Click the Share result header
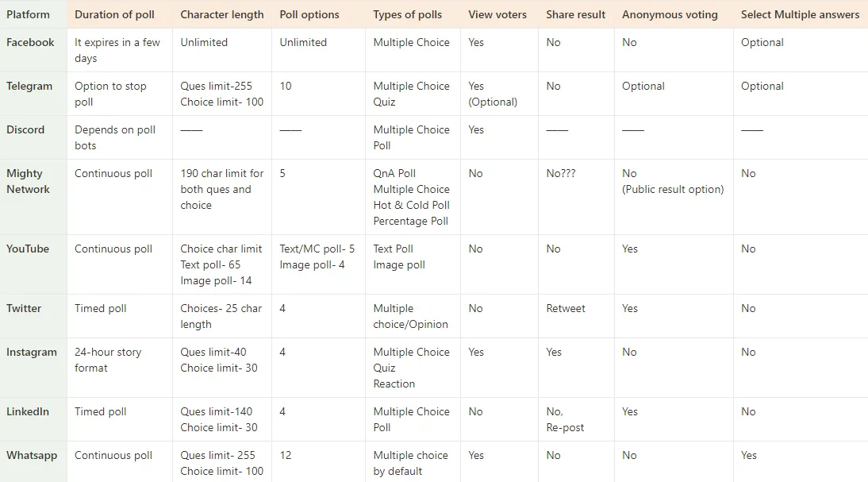 (576, 14)
